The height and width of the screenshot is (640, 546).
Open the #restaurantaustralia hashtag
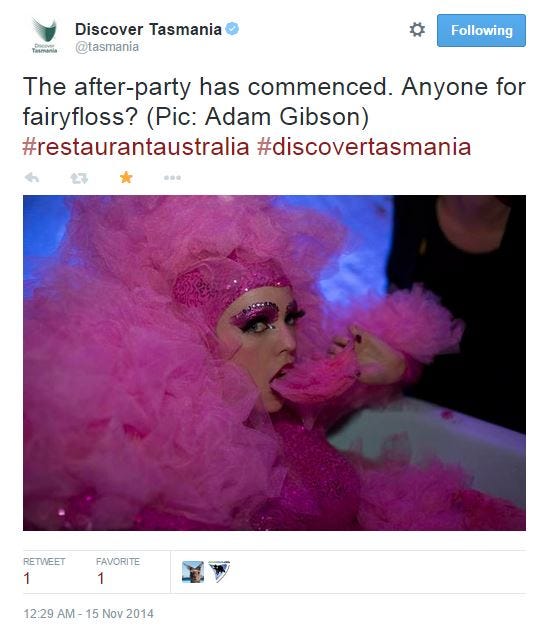(x=136, y=147)
